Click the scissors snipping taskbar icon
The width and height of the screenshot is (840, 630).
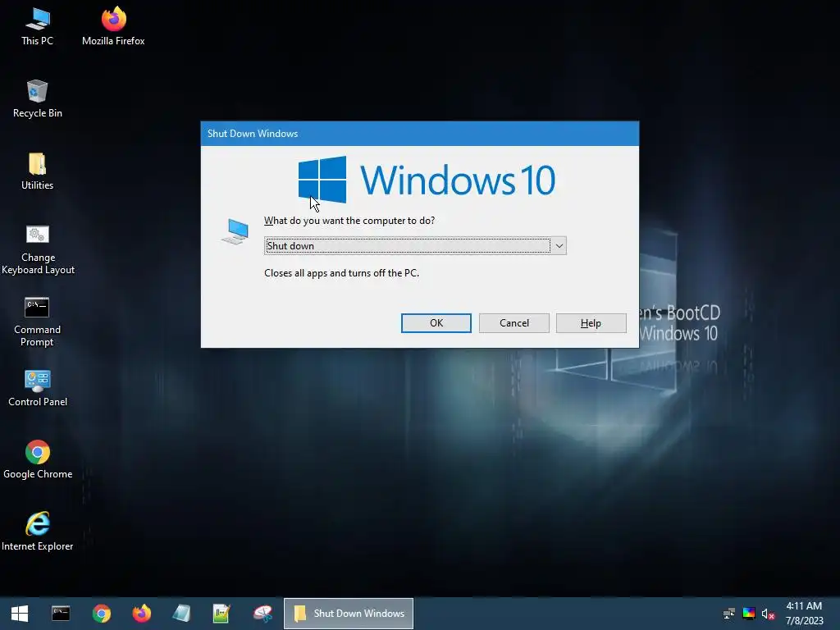[x=262, y=614]
